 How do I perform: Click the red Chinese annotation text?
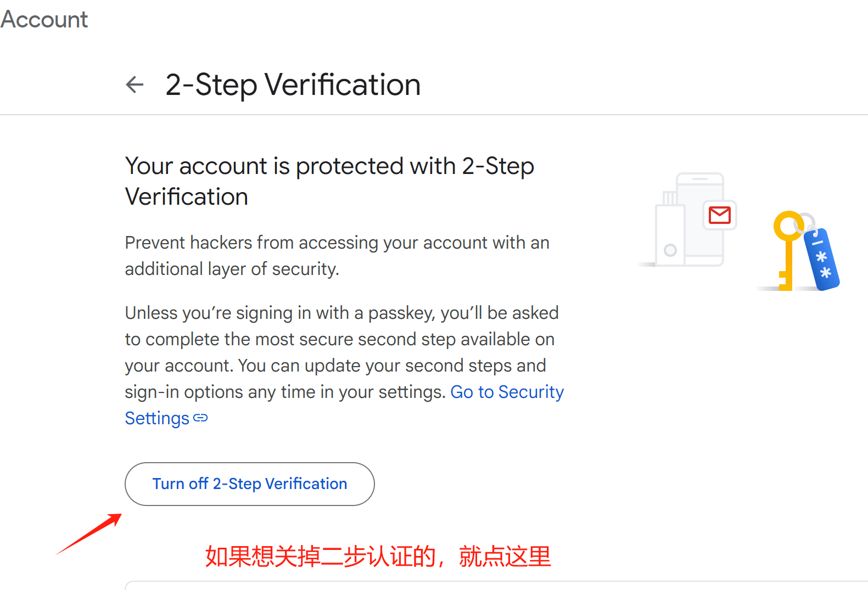pos(378,557)
